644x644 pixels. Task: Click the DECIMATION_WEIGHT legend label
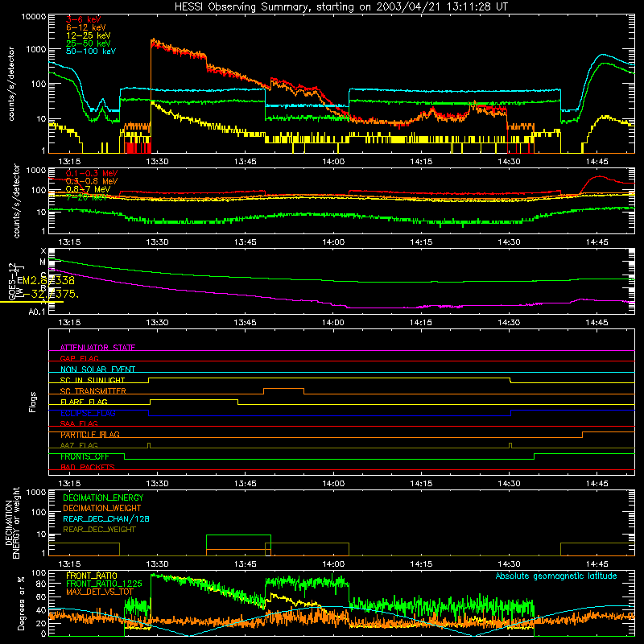[102, 509]
